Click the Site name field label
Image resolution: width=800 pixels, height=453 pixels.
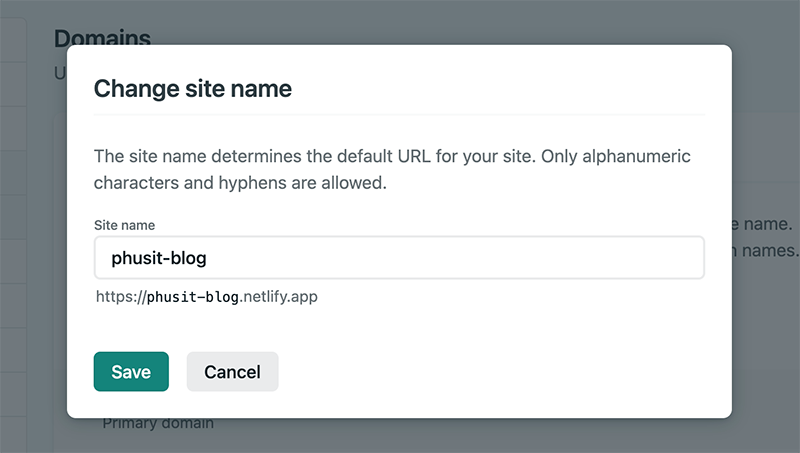click(x=124, y=225)
